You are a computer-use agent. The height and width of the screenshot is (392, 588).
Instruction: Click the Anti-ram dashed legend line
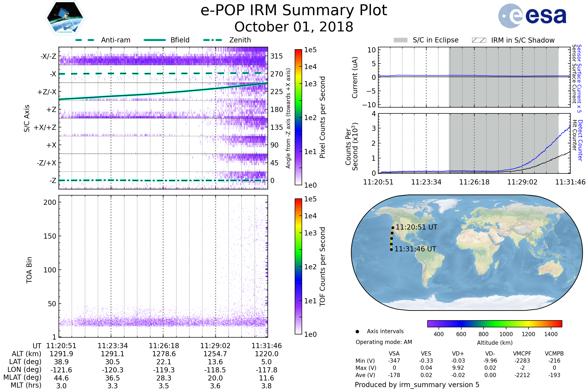pos(85,40)
